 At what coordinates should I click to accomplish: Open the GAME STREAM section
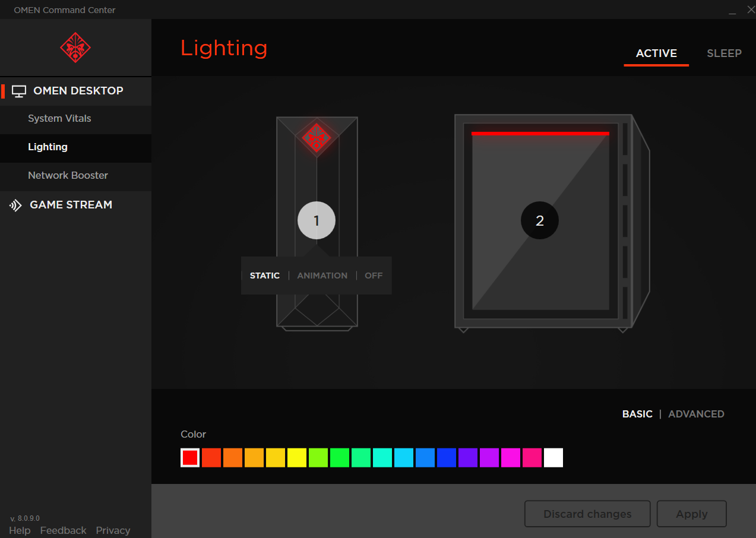pos(75,205)
